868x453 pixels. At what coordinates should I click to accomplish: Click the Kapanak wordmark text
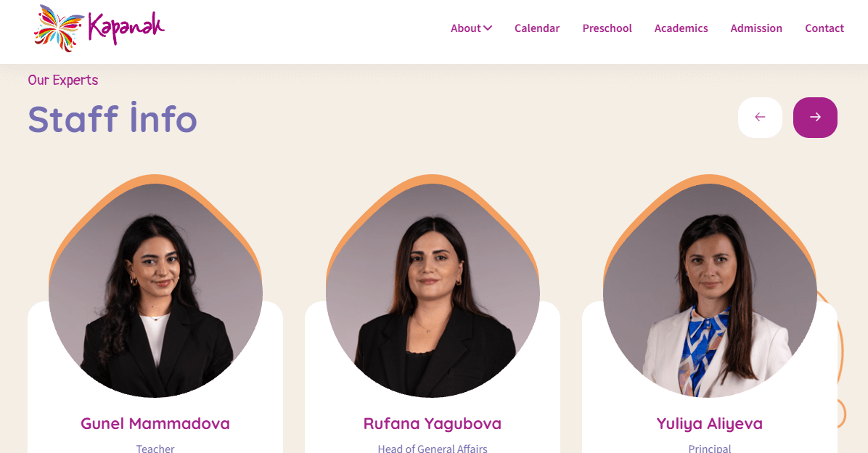[x=126, y=28]
